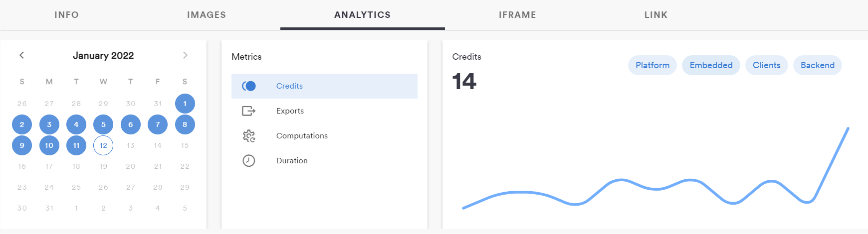The image size is (868, 234).
Task: Go to next month in calendar
Action: [185, 55]
